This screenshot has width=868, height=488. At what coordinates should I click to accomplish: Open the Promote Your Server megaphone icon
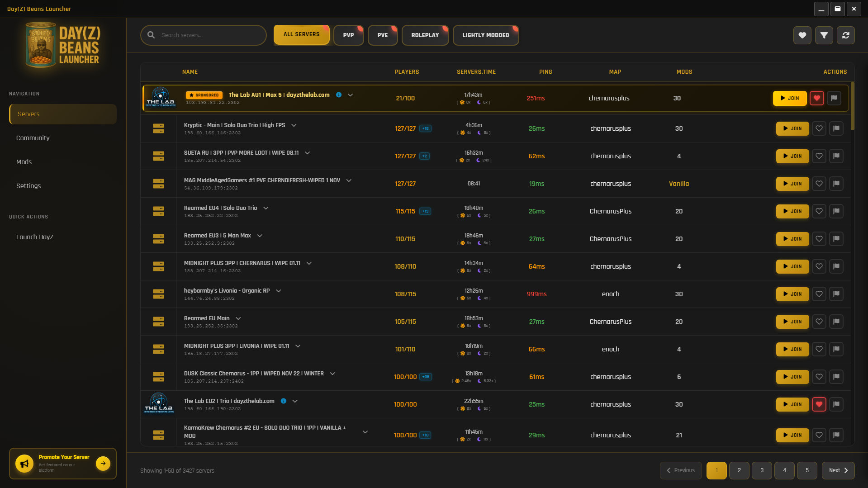point(24,463)
